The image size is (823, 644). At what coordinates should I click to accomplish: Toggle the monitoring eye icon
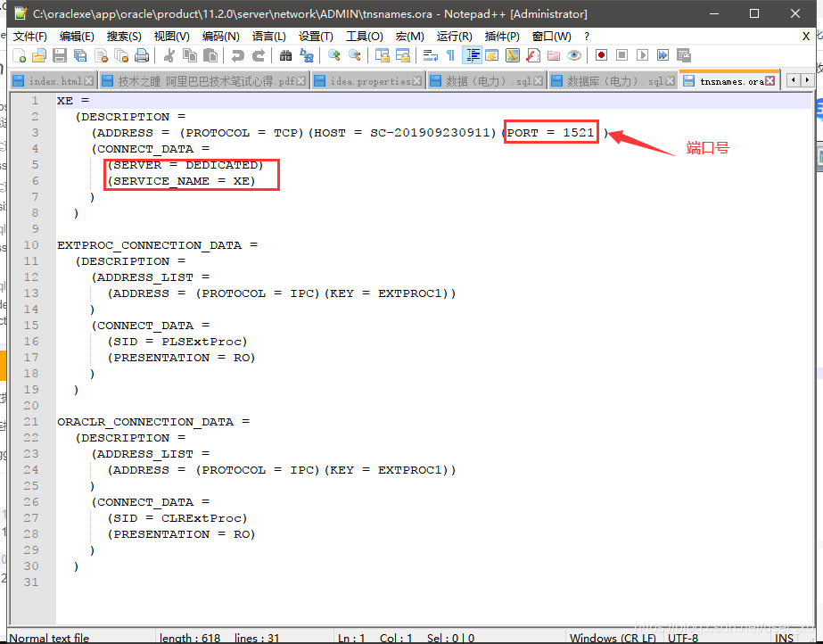coord(574,55)
